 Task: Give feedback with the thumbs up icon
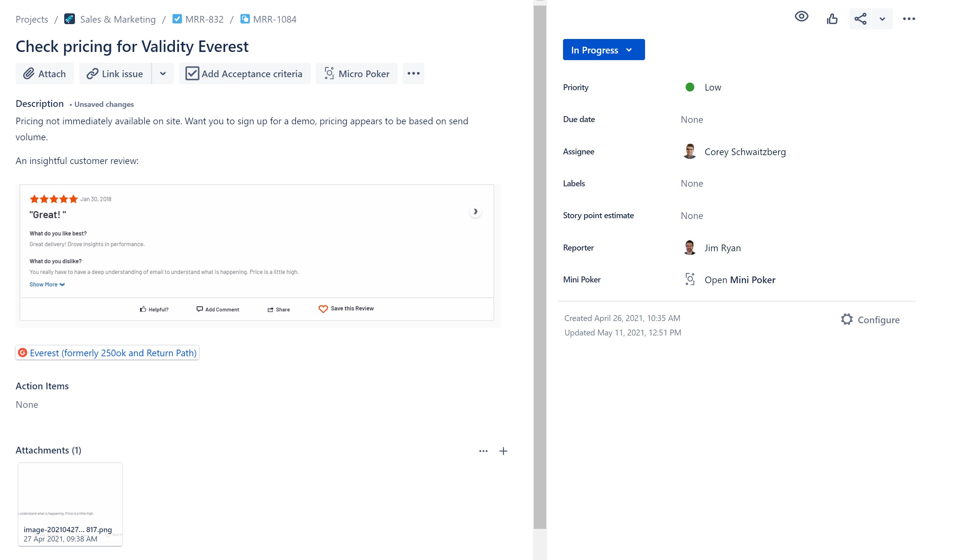pos(832,19)
